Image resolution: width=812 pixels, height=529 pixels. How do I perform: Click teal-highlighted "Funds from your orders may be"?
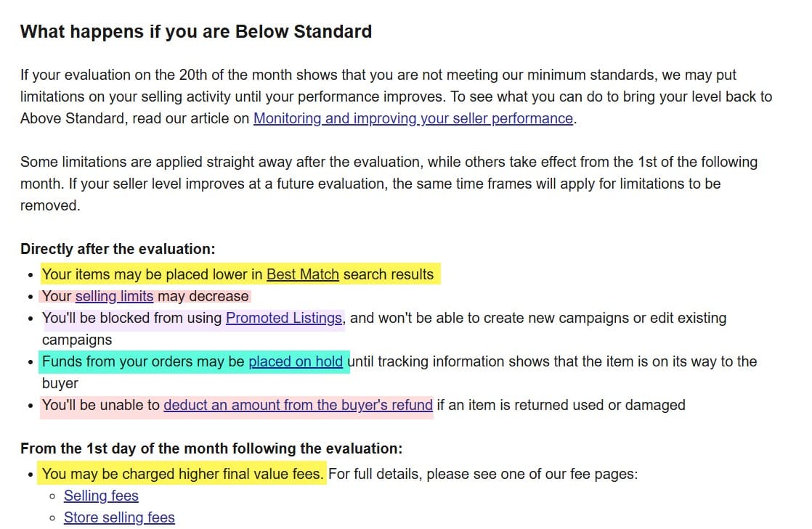coord(144,361)
